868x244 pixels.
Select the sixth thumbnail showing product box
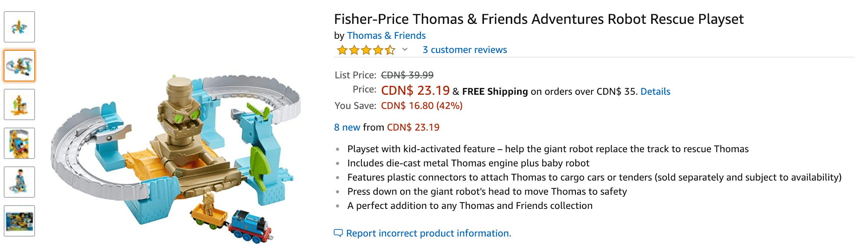[x=19, y=221]
